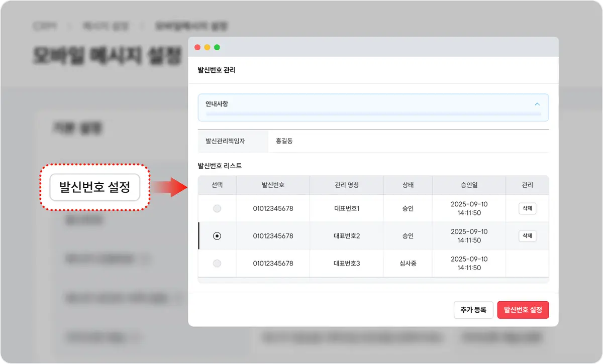Click the 관리 명칭 column header
Viewport: 603px width, 364px height.
pyautogui.click(x=347, y=185)
